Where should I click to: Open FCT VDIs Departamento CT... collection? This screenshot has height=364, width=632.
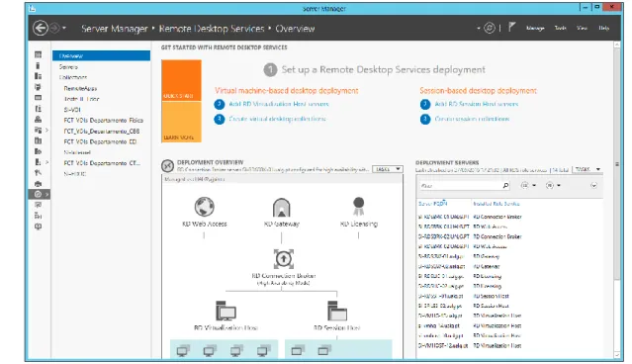coord(102,163)
